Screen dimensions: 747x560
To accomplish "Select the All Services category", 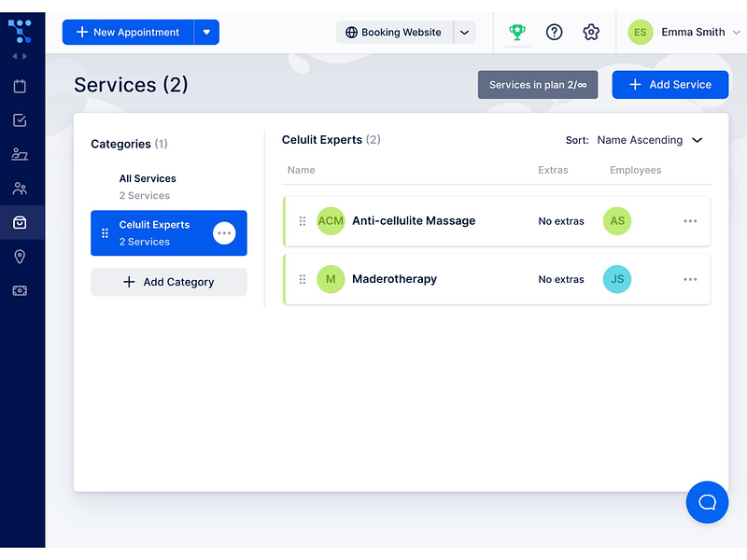I will click(169, 187).
